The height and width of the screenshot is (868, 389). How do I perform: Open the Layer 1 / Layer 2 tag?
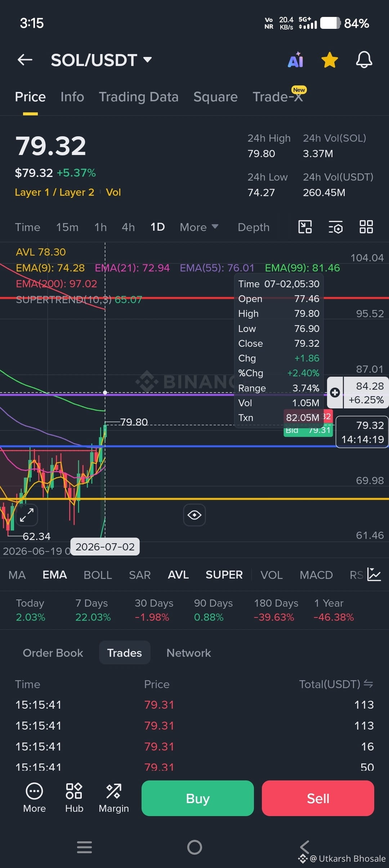click(x=54, y=192)
